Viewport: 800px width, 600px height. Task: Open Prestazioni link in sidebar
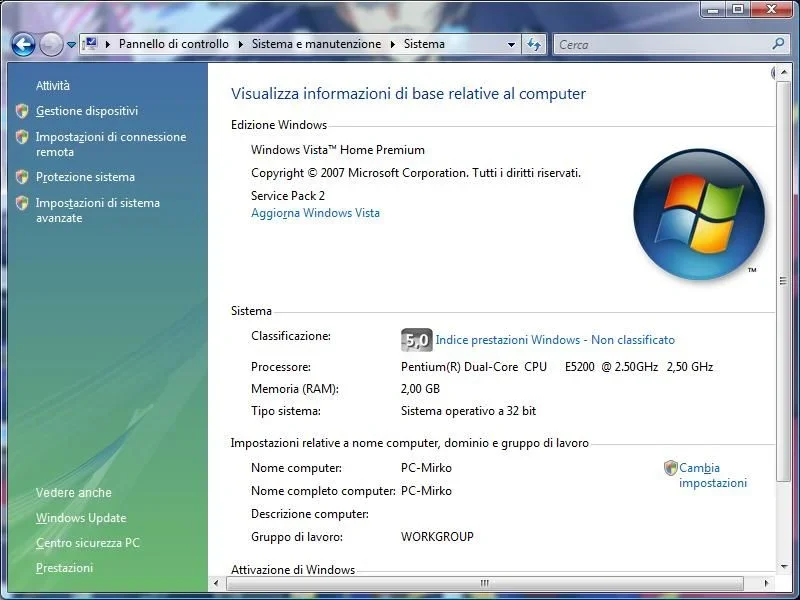(x=64, y=568)
